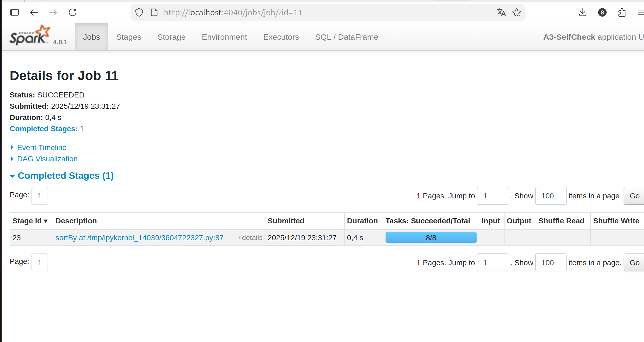Open the sortBy stage description link
This screenshot has height=342, width=644.
pyautogui.click(x=139, y=238)
